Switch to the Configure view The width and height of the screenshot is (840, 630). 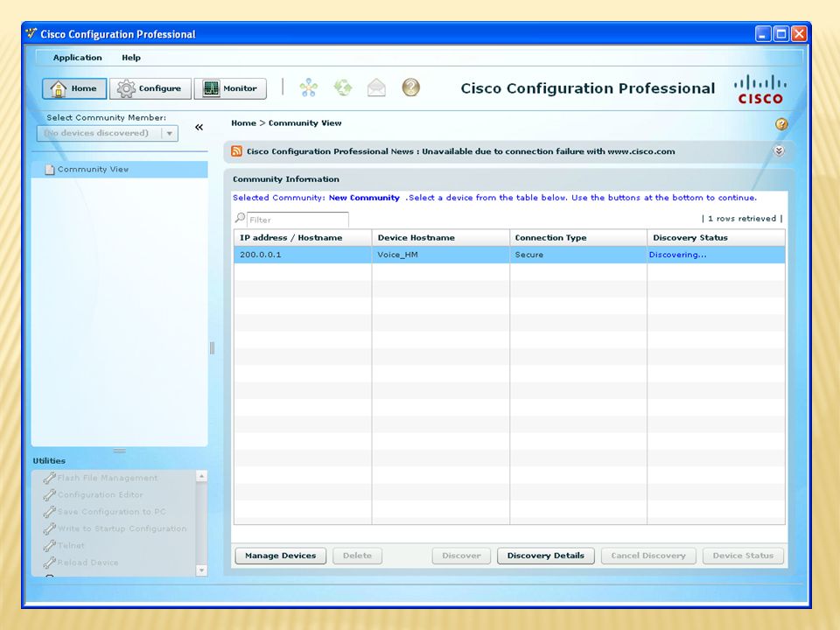tap(150, 88)
